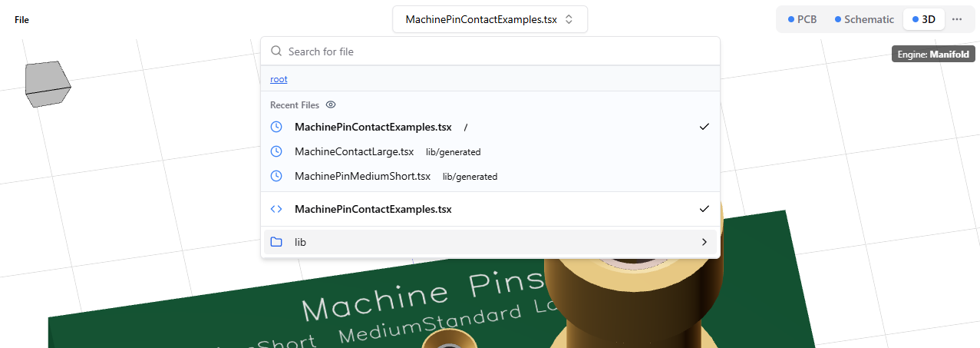Open the lib folder

coord(490,242)
